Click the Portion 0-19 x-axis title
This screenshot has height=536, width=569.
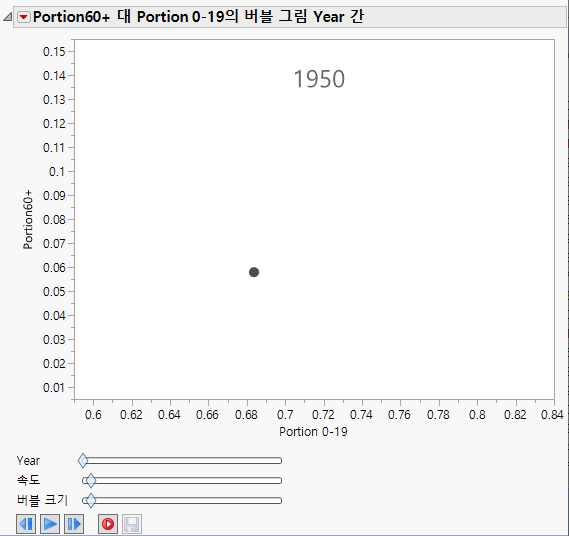pos(313,431)
